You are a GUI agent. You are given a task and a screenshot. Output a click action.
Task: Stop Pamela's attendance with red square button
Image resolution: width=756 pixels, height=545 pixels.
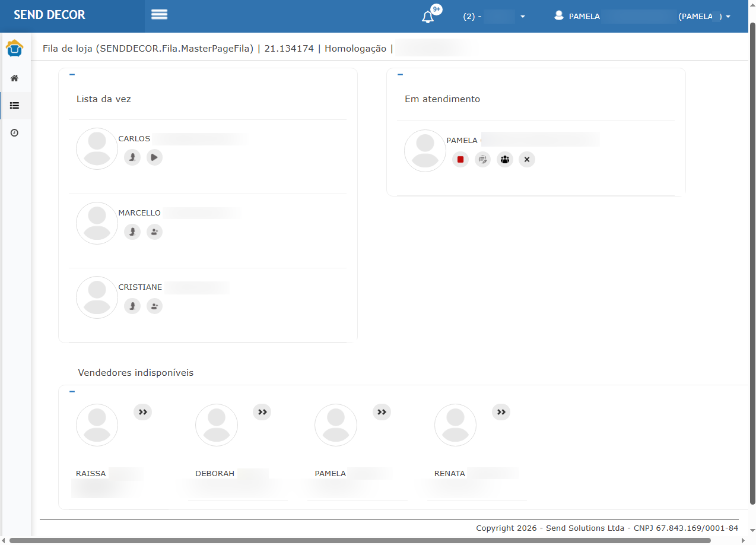[460, 159]
